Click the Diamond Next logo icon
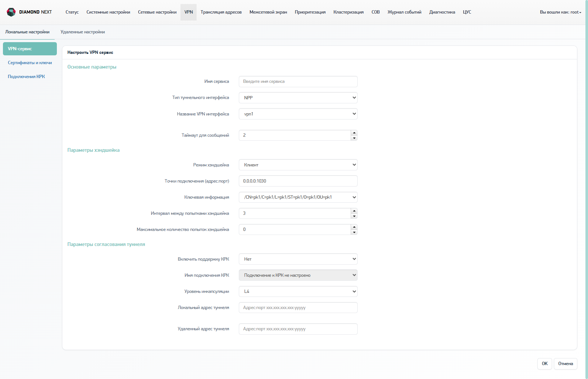This screenshot has width=588, height=379. tap(11, 12)
